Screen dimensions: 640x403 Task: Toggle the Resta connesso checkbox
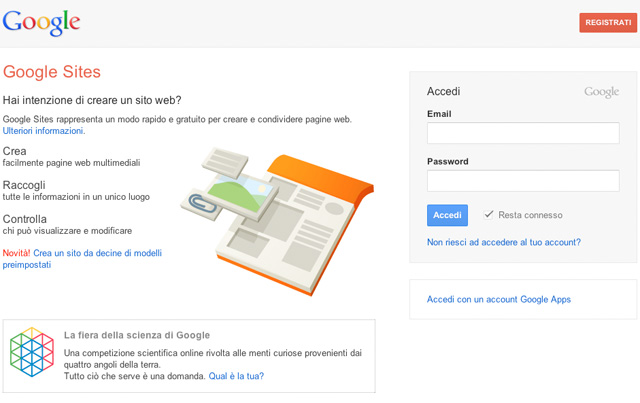pyautogui.click(x=488, y=215)
